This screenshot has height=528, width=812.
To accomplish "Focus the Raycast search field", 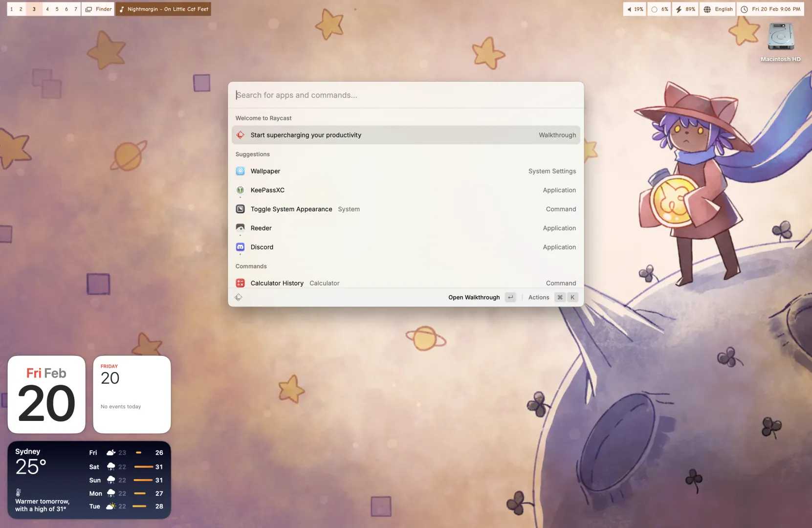I will 406,95.
